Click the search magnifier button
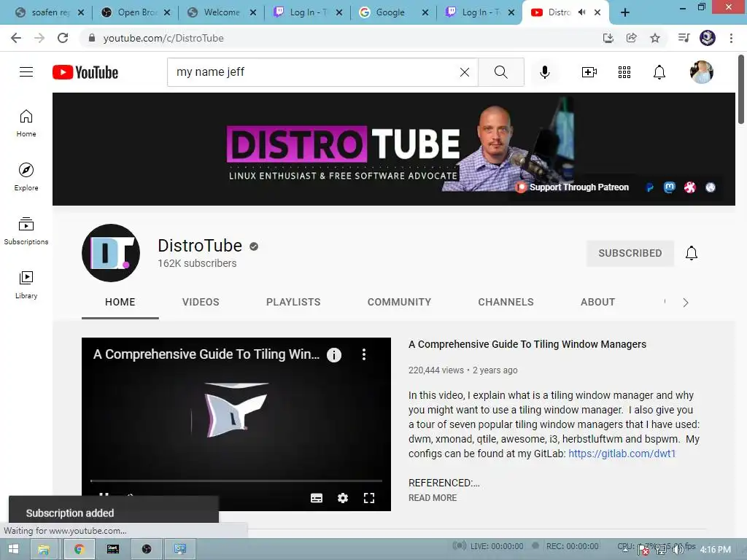747x560 pixels. click(500, 72)
